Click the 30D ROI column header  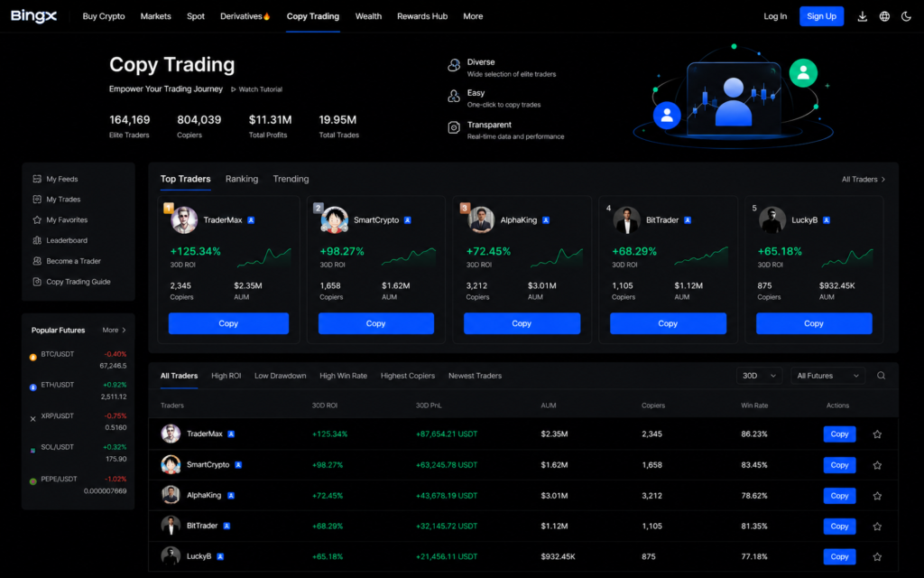(x=325, y=406)
